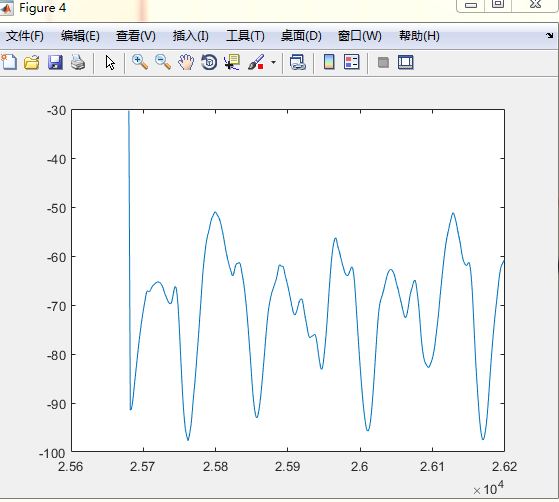Click the Hide Plot Tools icon
The height and width of the screenshot is (502, 559).
click(383, 62)
